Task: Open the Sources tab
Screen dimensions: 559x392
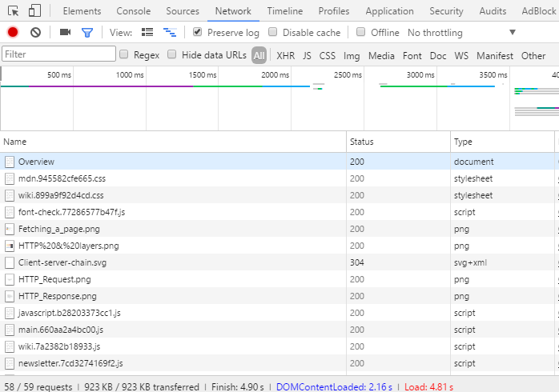Action: click(183, 11)
